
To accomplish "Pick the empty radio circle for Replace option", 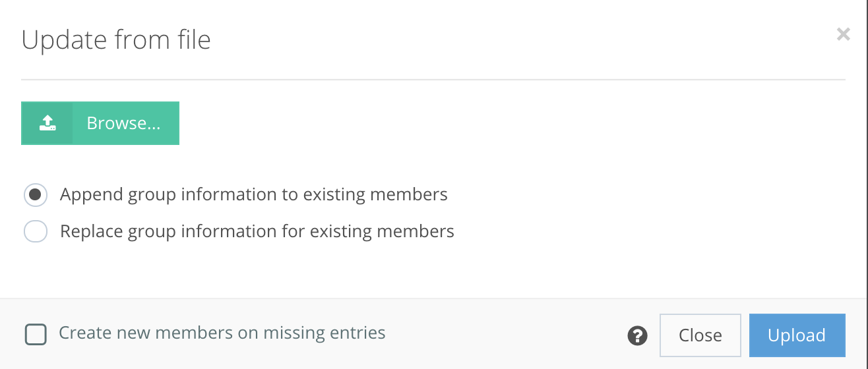I will pyautogui.click(x=36, y=232).
